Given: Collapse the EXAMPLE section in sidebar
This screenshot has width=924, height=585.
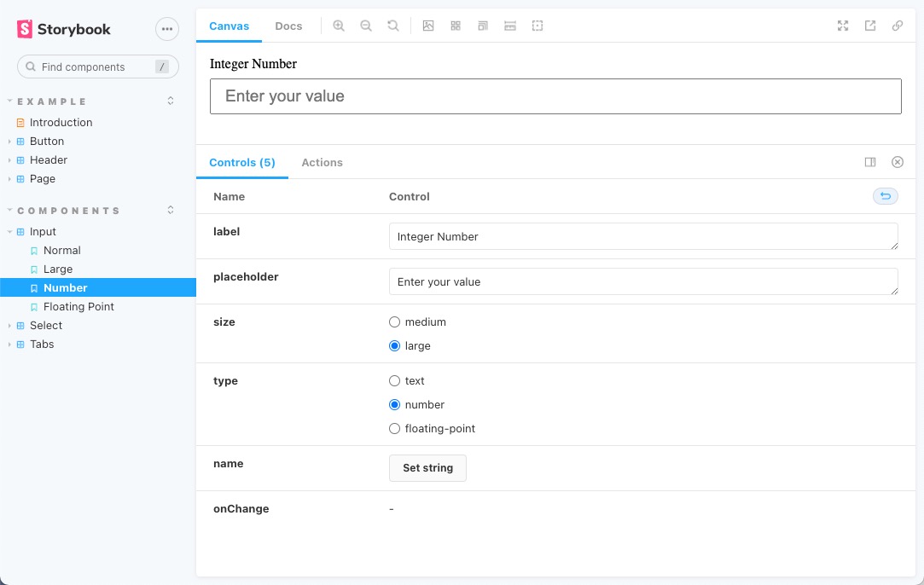Looking at the screenshot, I should (51, 101).
